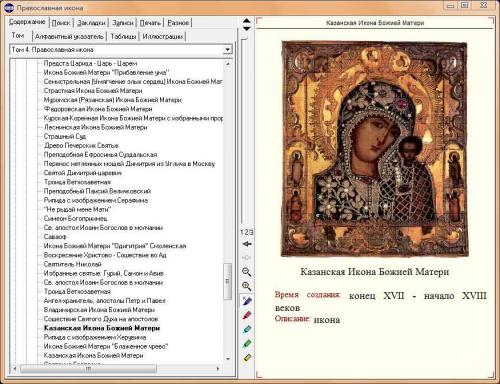Screen dimensions: 500x384
Task: Select Страстная Икона Божией Матери
Action: coord(93,91)
